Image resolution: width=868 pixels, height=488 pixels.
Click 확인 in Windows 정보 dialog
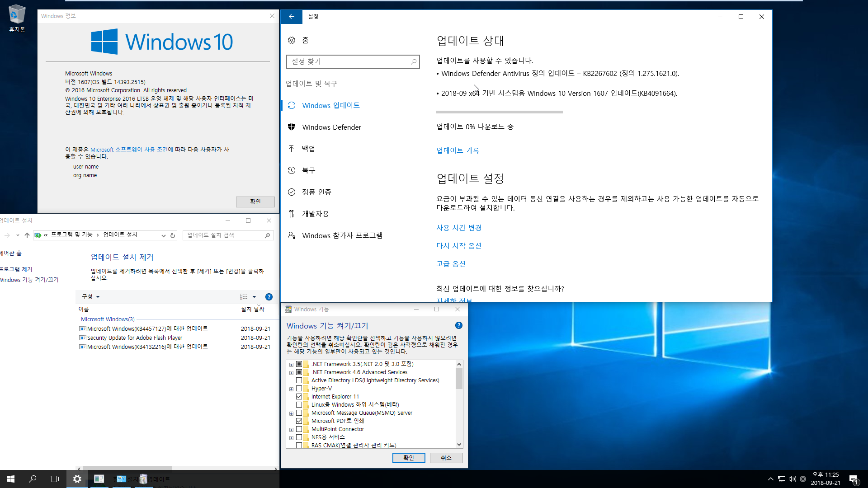point(255,202)
